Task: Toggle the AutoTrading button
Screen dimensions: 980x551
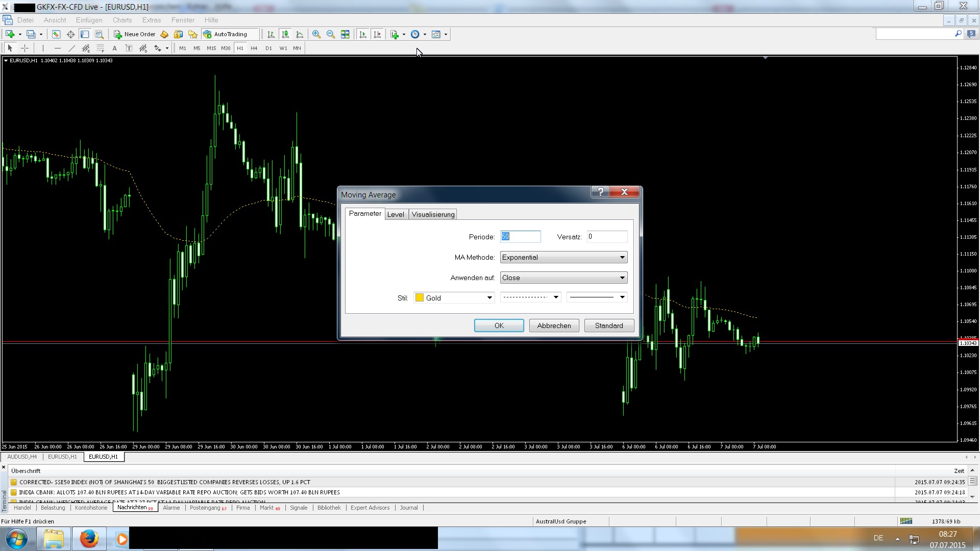Action: (225, 34)
